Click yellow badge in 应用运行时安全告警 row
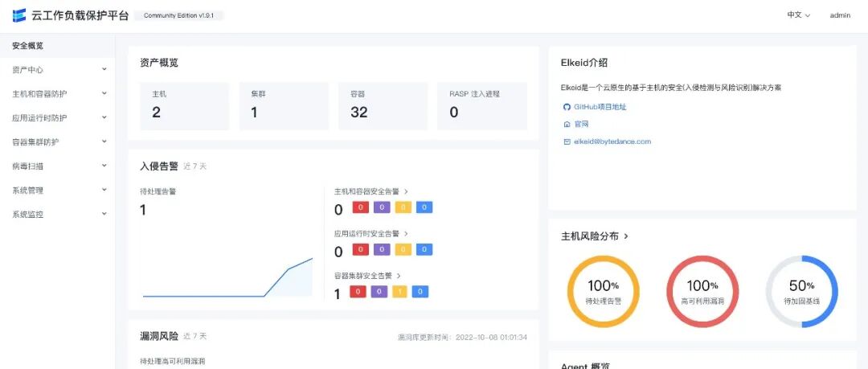868x369 pixels. (403, 250)
